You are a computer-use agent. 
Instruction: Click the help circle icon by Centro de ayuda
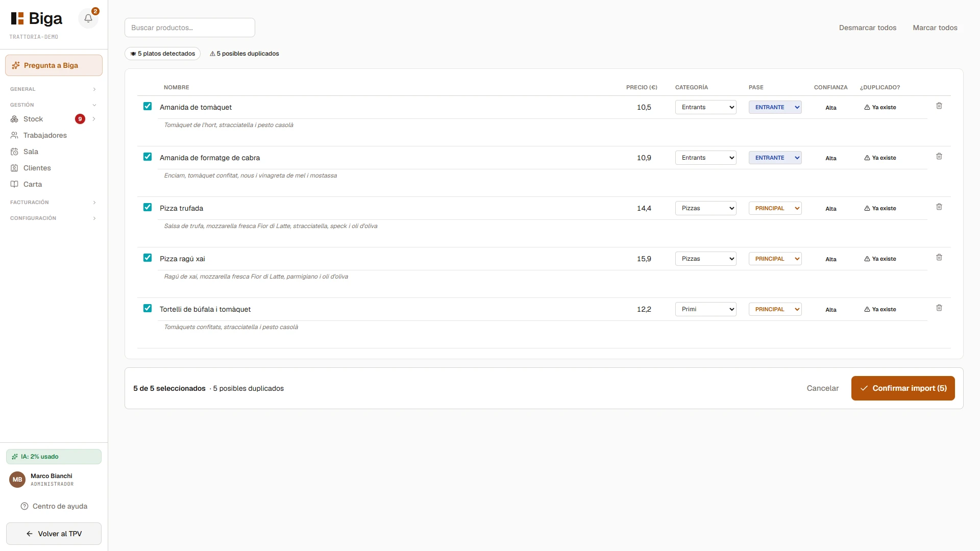pos(24,506)
